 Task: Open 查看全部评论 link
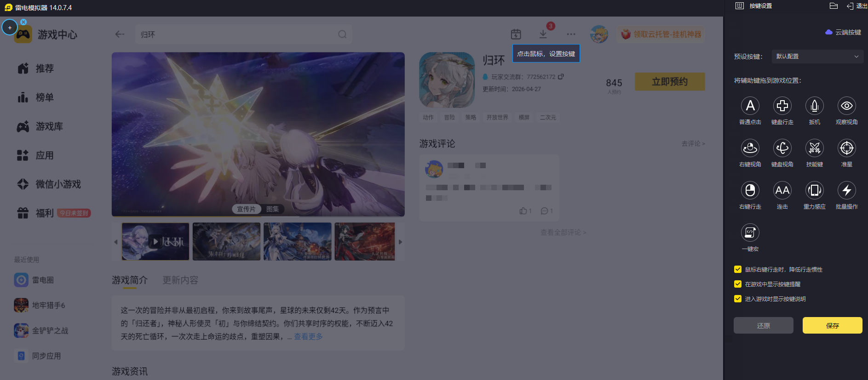563,233
